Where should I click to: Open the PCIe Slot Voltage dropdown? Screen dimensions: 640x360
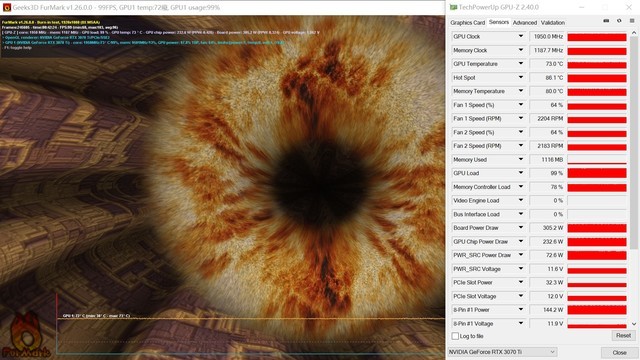[521, 296]
